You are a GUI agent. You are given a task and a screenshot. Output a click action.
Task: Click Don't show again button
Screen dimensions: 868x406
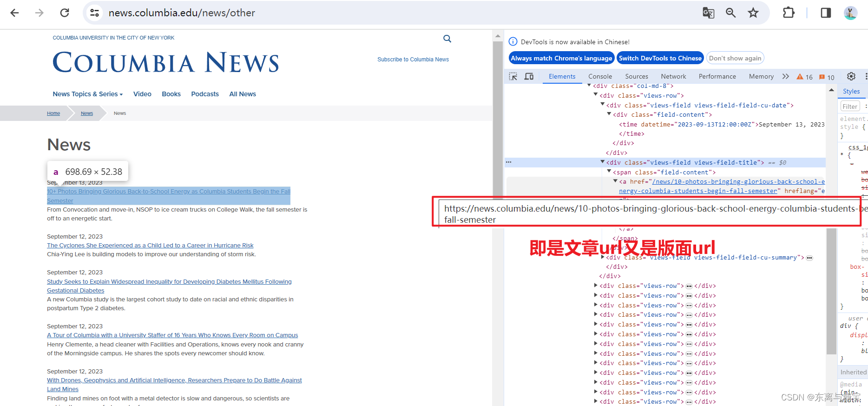[x=735, y=58]
